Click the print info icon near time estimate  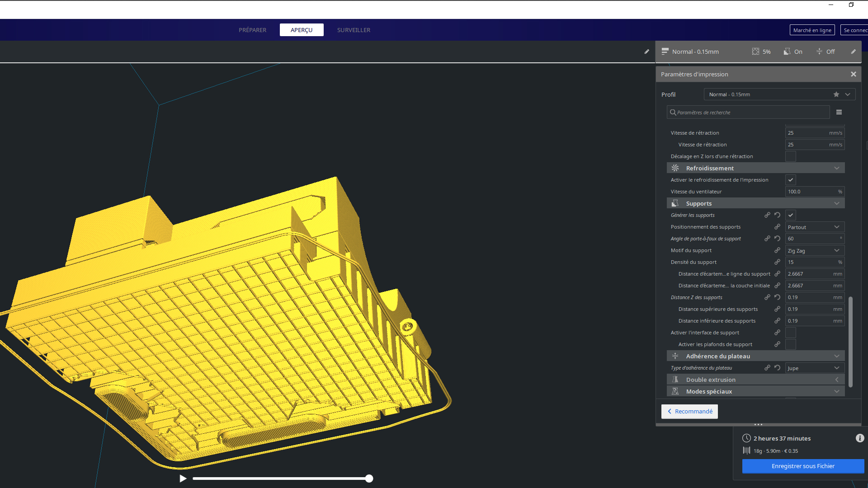pyautogui.click(x=859, y=438)
